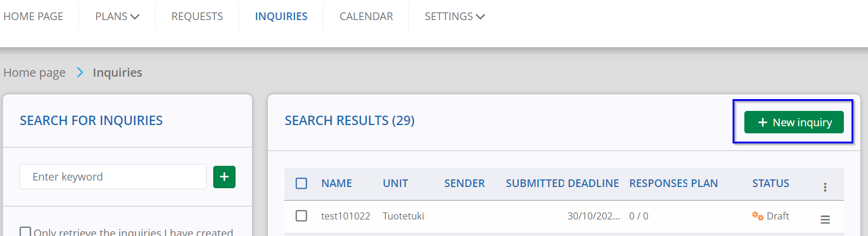Navigate to Home Page in top menu
The image size is (868, 236).
click(34, 17)
